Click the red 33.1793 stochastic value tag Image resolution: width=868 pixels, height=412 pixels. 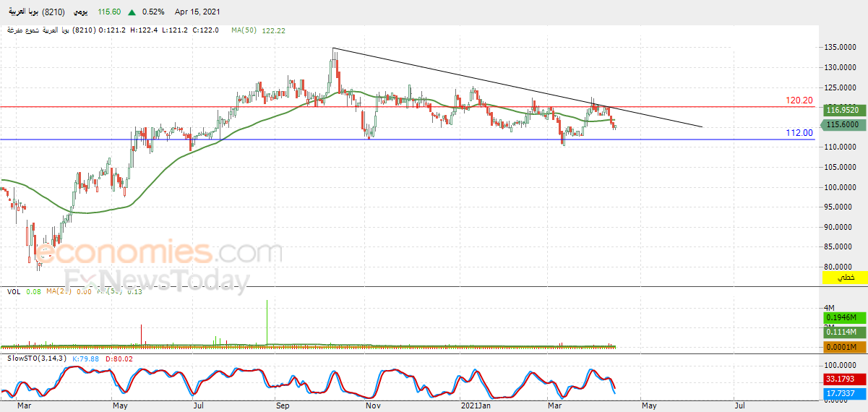[x=844, y=377]
